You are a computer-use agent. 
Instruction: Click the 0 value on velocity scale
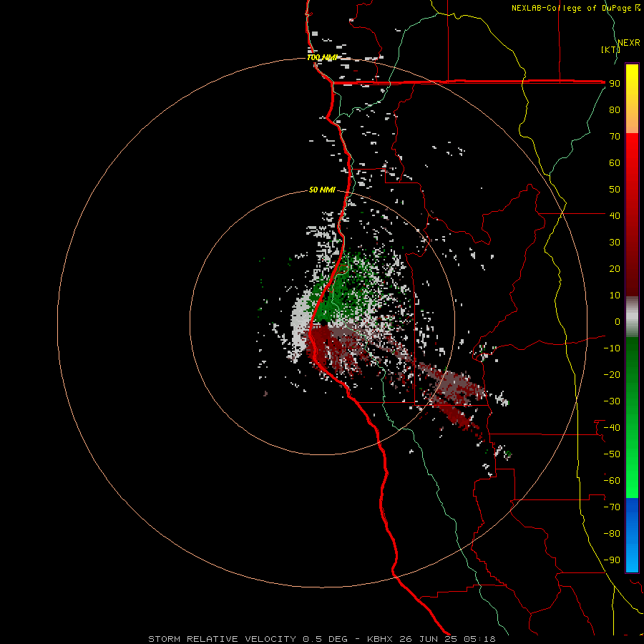click(618, 322)
